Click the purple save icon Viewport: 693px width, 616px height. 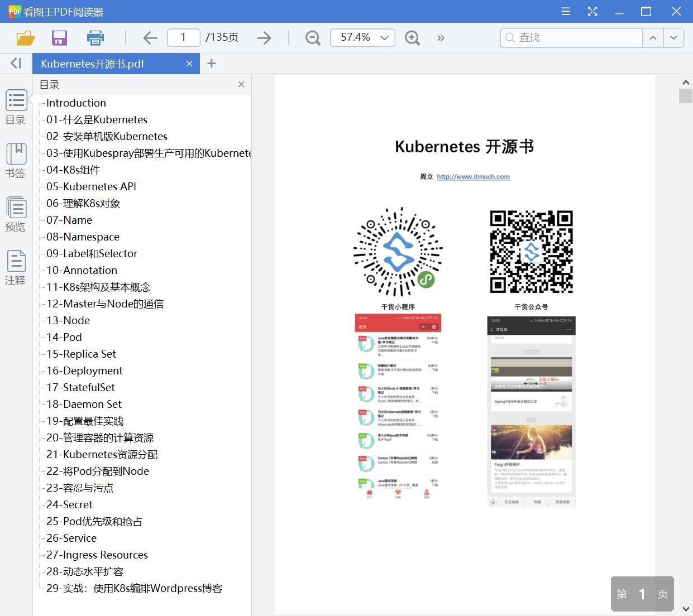coord(59,38)
